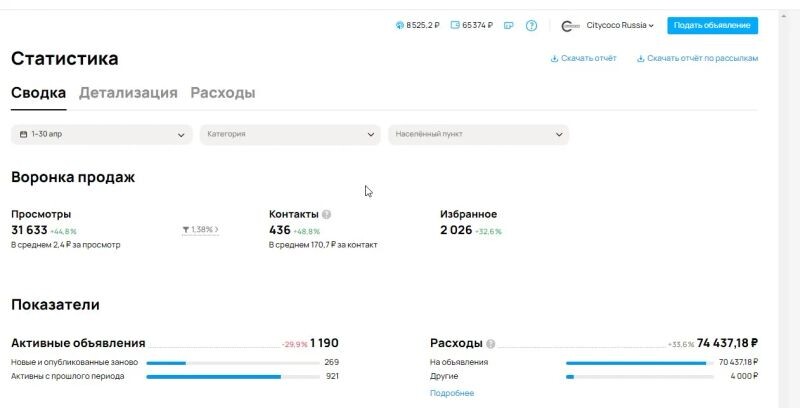Click the bonus balance icon showing 8 525,2 ₽

coord(400,26)
